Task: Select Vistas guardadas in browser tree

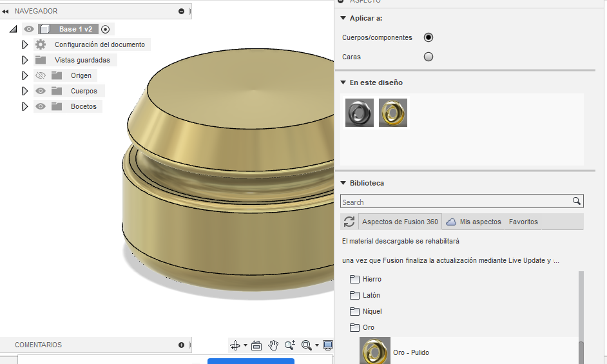Action: [82, 60]
